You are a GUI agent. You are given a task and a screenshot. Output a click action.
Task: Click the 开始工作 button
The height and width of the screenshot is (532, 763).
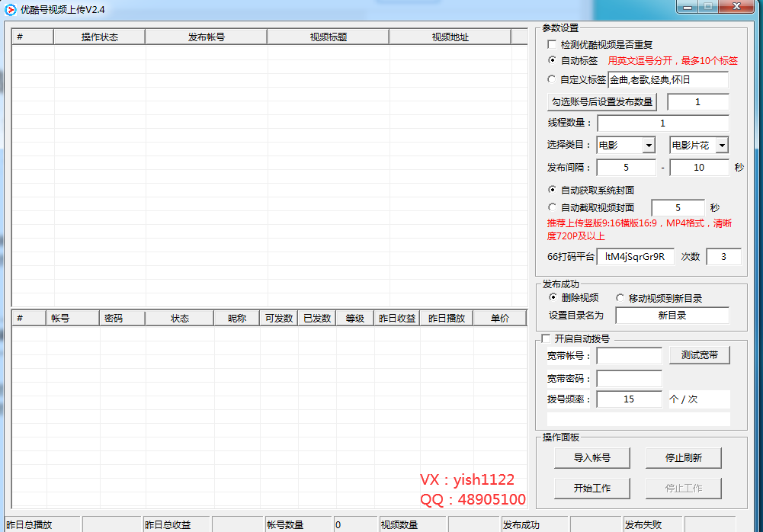[591, 489]
